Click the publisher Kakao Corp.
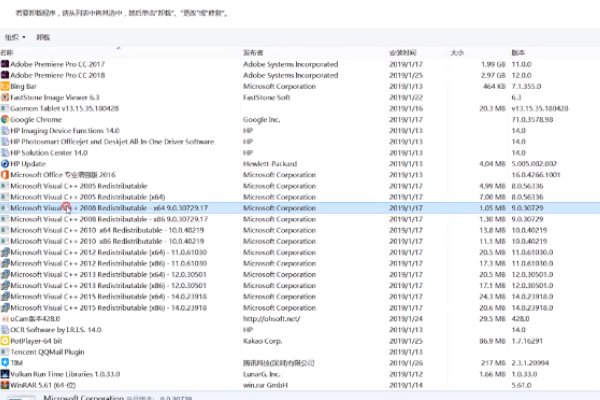Image resolution: width=600 pixels, height=400 pixels. click(262, 341)
